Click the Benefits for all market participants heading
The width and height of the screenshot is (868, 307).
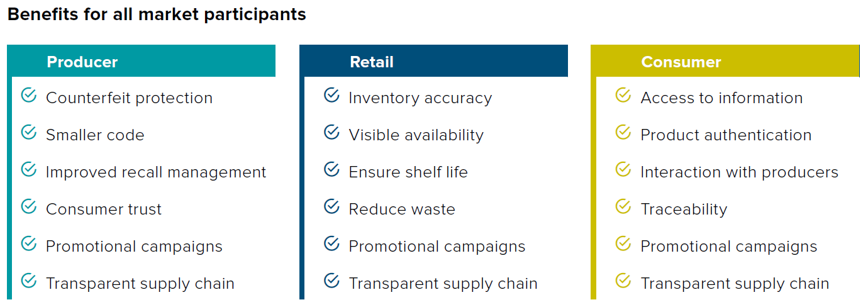pyautogui.click(x=157, y=14)
